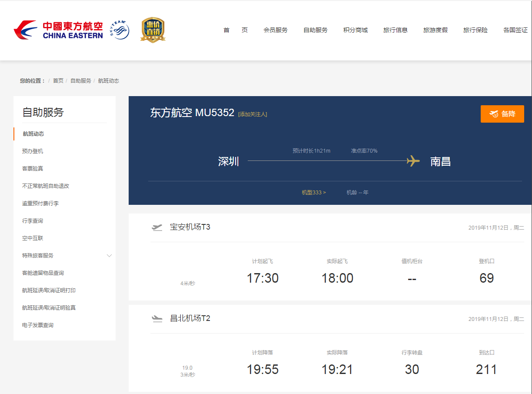Click scheduled landing time 19:55
Screen dimensions: 532x394
(x=263, y=370)
